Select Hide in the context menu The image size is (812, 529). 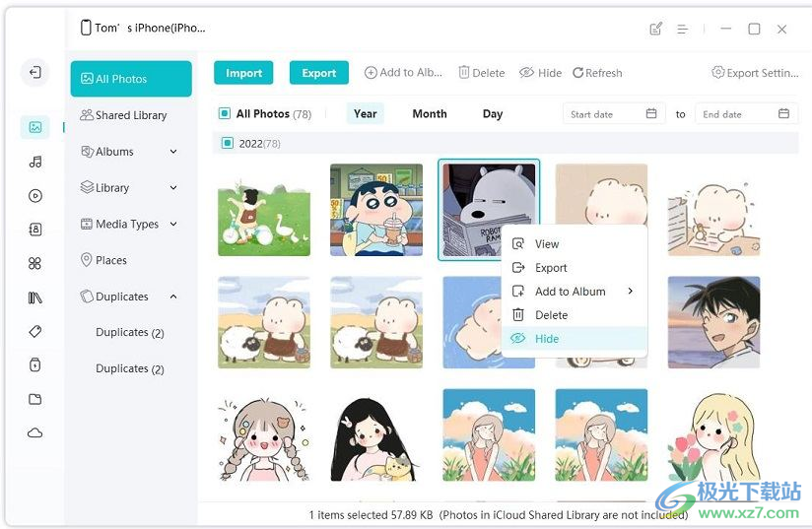(x=575, y=339)
